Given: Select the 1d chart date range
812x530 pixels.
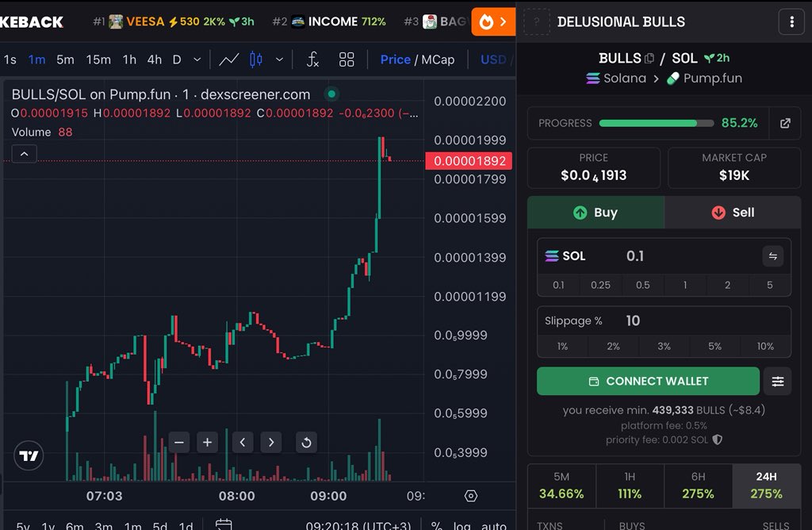Looking at the screenshot, I should [x=186, y=525].
